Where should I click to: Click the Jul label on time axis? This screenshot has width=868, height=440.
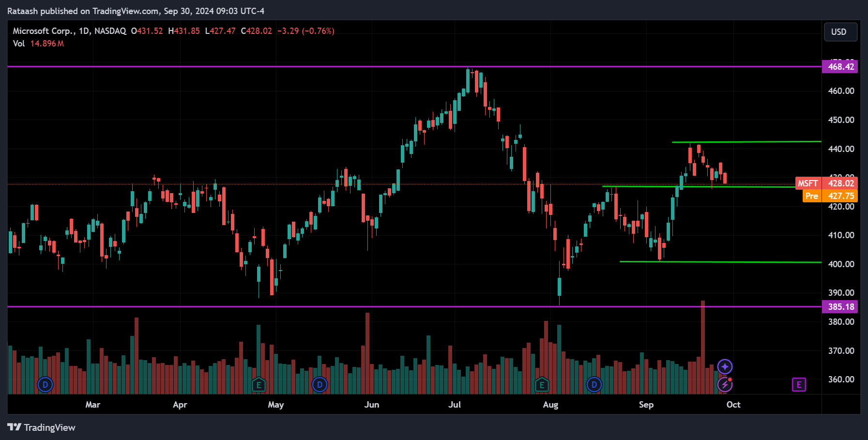point(455,405)
